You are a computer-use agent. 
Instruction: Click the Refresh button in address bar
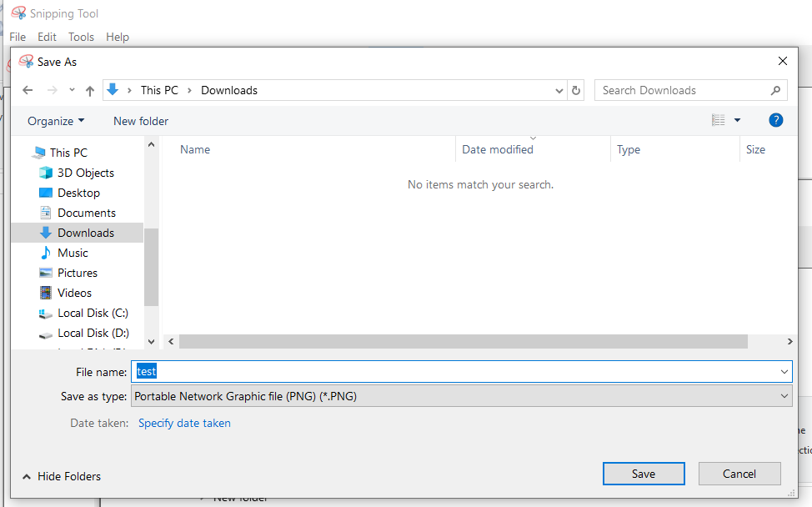point(576,90)
